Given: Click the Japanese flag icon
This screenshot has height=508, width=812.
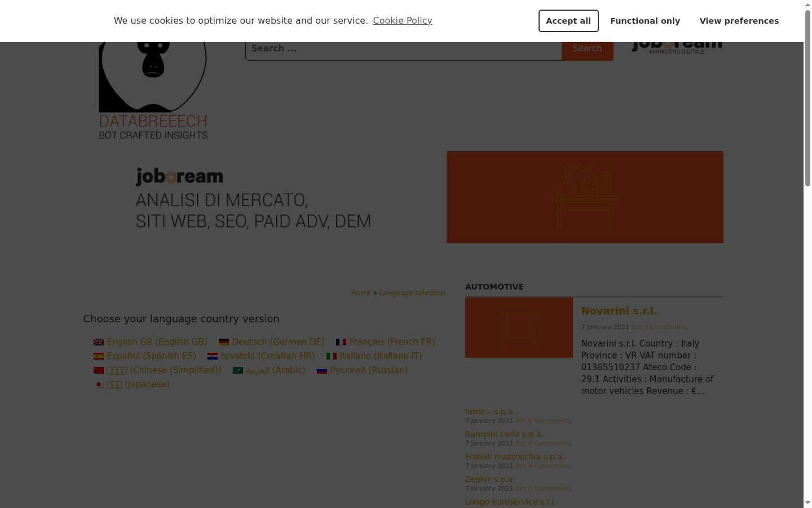Looking at the screenshot, I should (x=99, y=384).
